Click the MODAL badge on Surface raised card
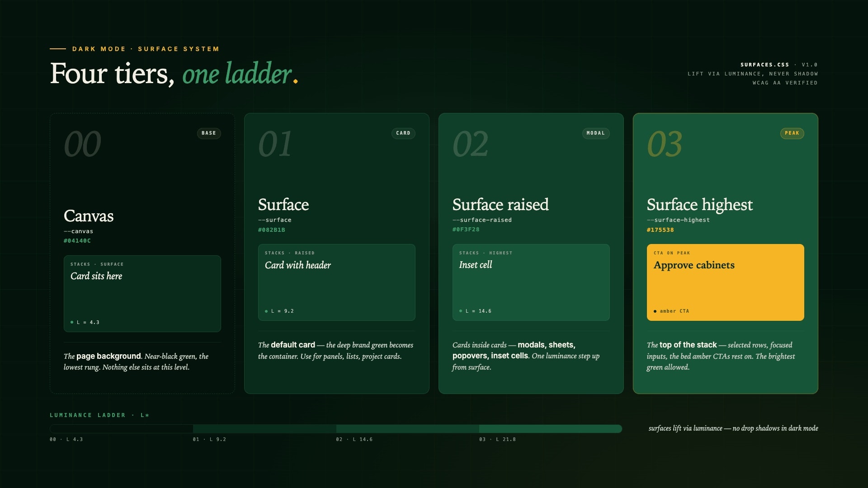This screenshot has width=868, height=488. tap(596, 133)
